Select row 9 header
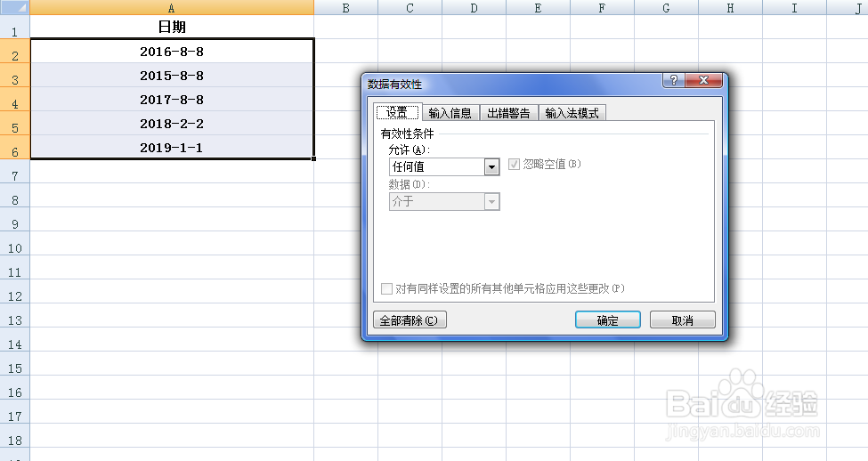 click(x=14, y=220)
